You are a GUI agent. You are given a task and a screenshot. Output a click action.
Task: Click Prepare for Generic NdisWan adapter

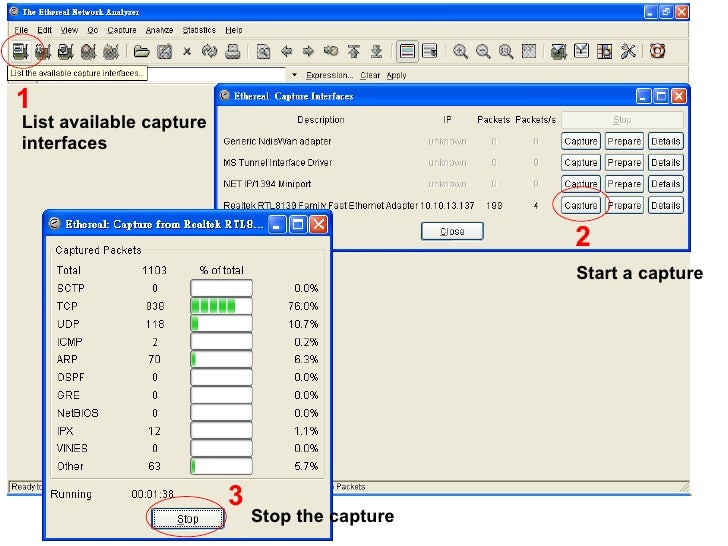click(x=624, y=141)
